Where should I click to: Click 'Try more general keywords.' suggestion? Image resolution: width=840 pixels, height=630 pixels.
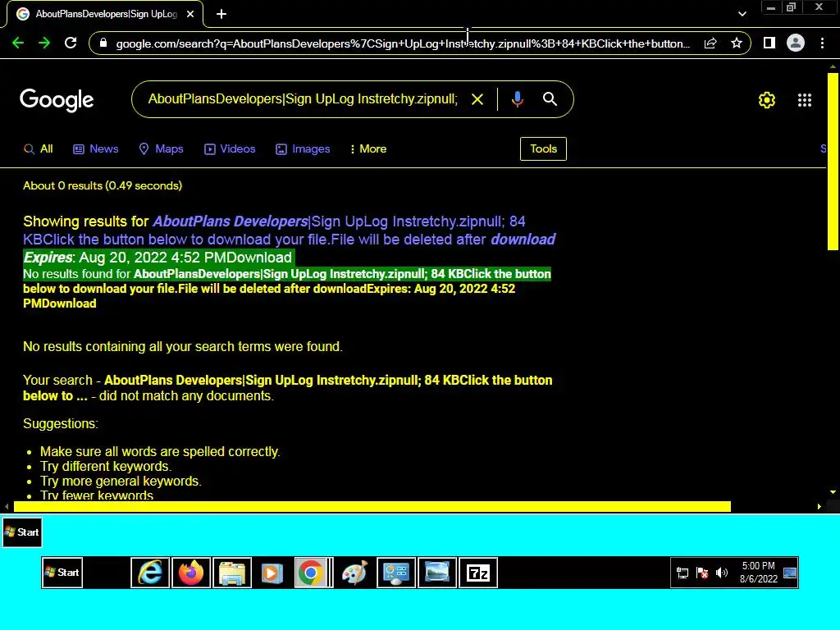click(x=121, y=481)
